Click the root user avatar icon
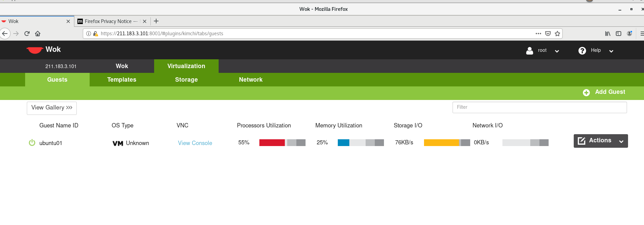Image resolution: width=644 pixels, height=225 pixels. pyautogui.click(x=529, y=50)
